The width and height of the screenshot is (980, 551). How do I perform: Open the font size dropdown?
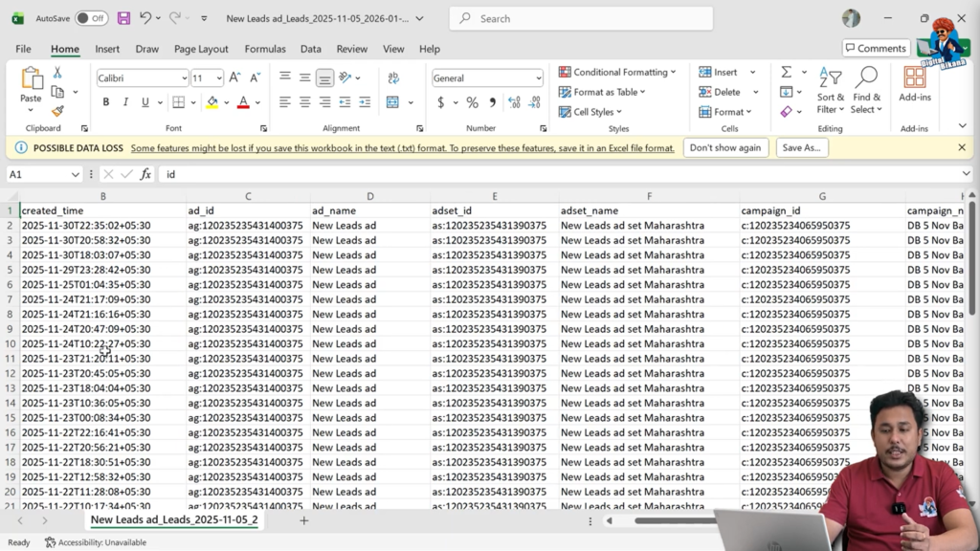click(x=220, y=77)
